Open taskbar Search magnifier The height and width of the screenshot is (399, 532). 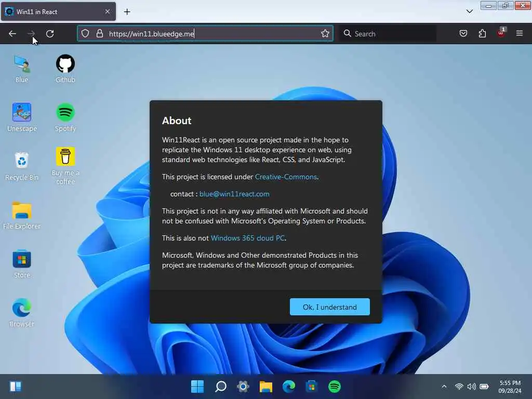(x=220, y=387)
